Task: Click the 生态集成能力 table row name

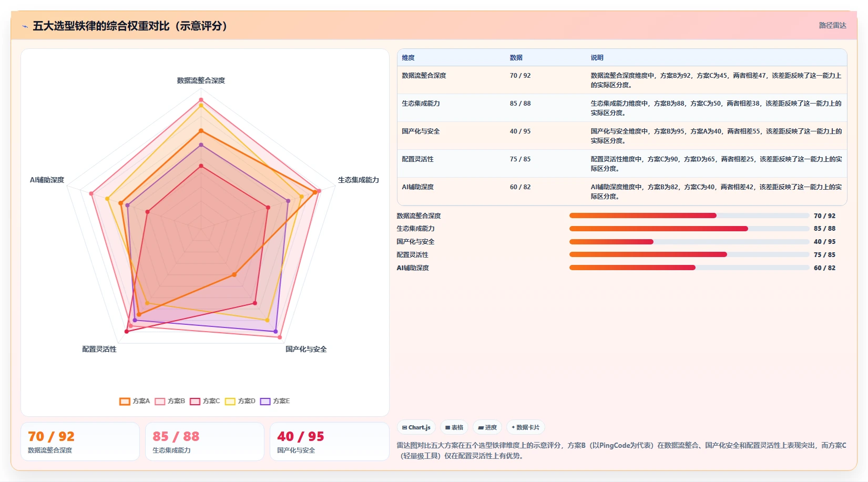Action: (421, 104)
